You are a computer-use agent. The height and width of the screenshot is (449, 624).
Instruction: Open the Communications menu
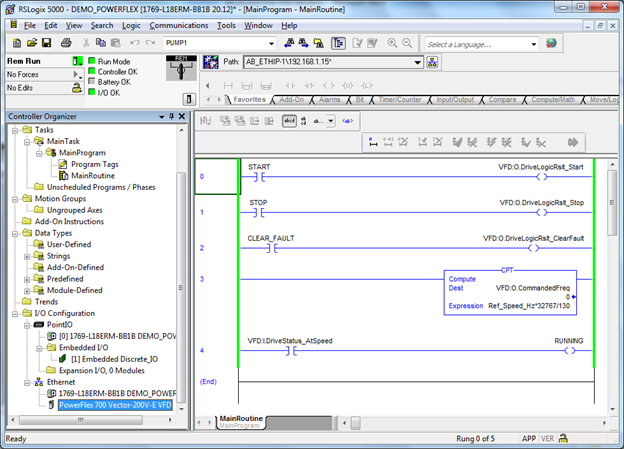tap(179, 25)
